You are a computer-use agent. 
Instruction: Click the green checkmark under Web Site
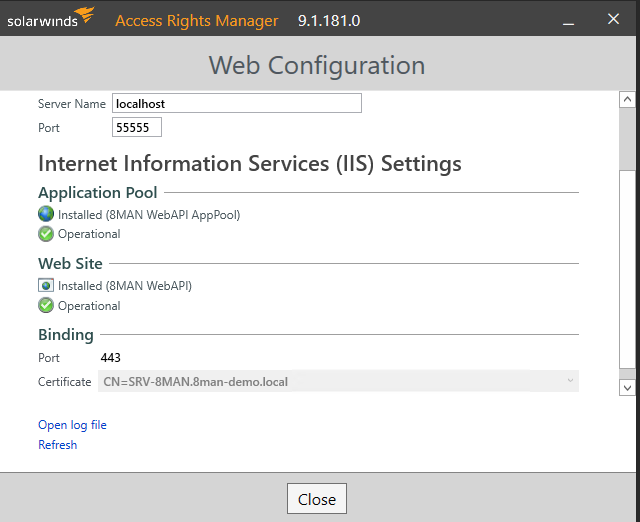click(x=46, y=305)
